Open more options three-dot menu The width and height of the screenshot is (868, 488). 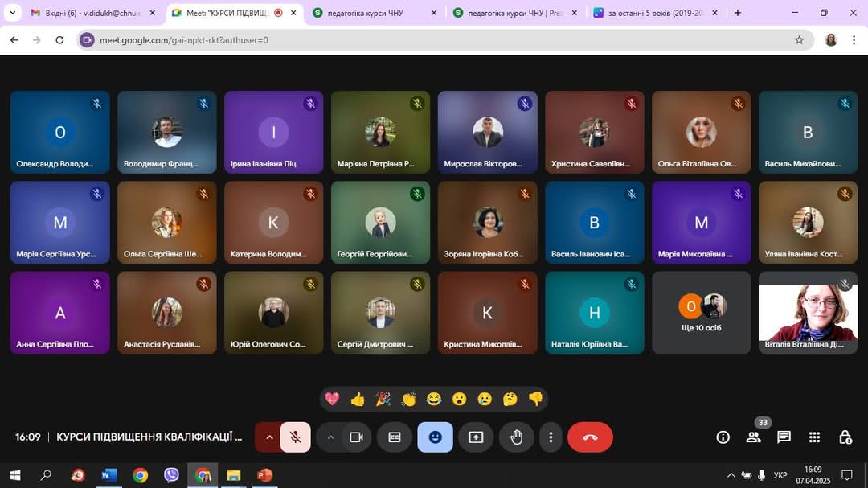pos(551,437)
